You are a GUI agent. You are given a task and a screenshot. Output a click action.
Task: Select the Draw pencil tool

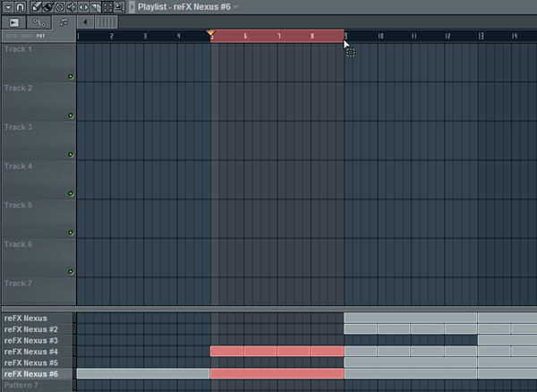click(37, 6)
